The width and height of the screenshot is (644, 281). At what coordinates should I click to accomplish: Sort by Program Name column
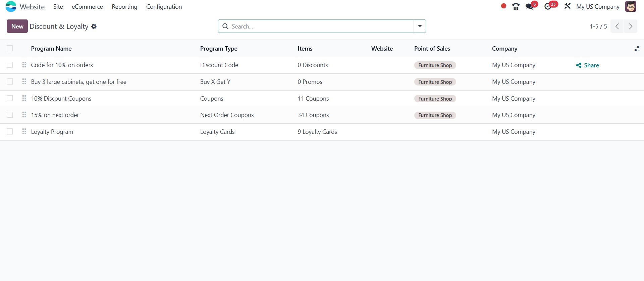51,49
